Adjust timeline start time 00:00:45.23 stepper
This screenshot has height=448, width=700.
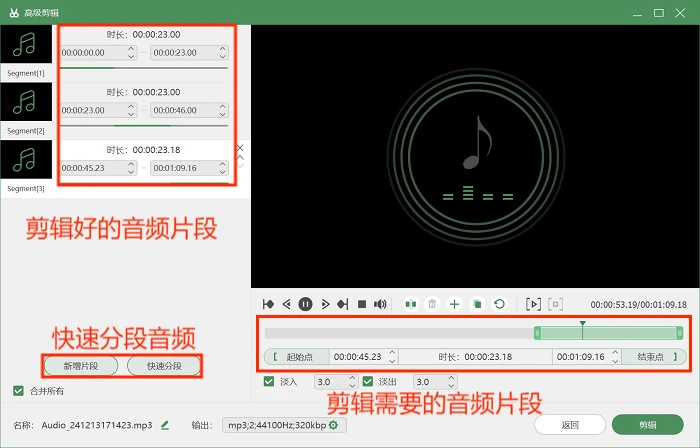click(x=392, y=357)
